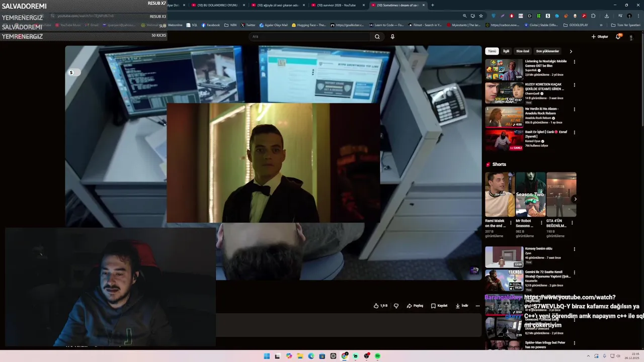Image resolution: width=644 pixels, height=362 pixels.
Task: Open Spider-Man trilogy but Peter video title
Action: [x=545, y=344]
